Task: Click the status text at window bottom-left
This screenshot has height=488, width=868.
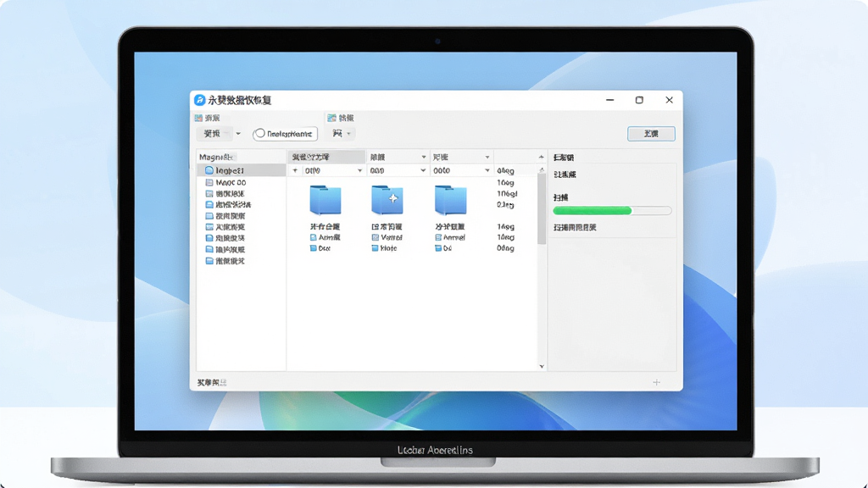Action: (x=212, y=382)
